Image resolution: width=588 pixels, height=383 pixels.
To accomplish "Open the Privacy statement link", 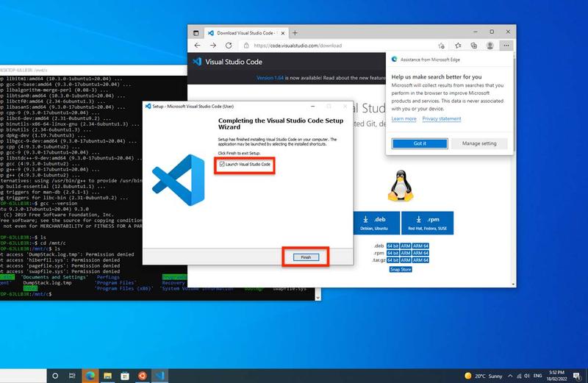I will point(442,119).
